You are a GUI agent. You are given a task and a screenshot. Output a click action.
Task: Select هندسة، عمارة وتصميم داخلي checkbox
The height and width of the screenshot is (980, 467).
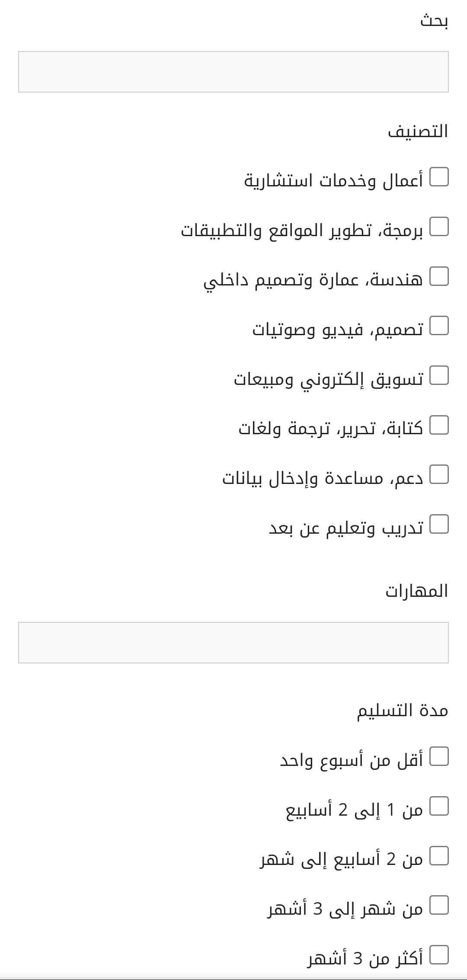tap(439, 276)
